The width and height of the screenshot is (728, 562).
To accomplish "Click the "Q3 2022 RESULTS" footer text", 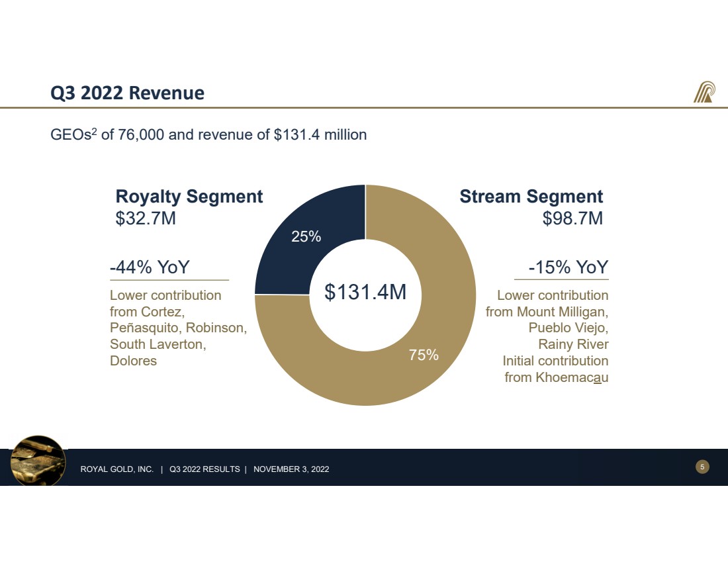I will (x=205, y=469).
